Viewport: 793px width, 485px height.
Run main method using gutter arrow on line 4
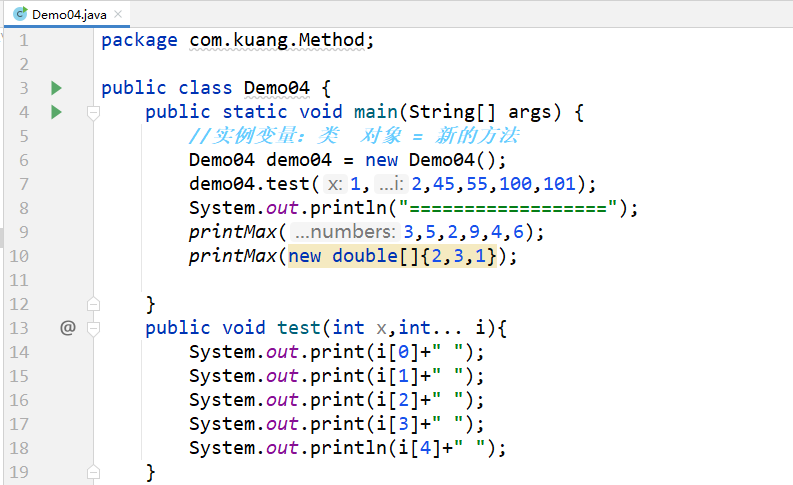(56, 112)
